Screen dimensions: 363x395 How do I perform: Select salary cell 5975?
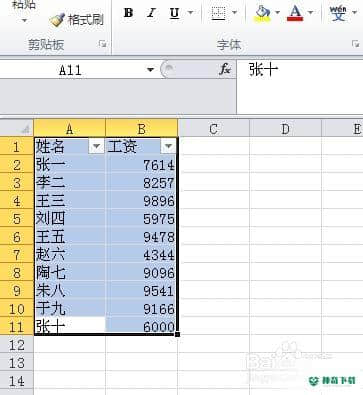pos(142,219)
